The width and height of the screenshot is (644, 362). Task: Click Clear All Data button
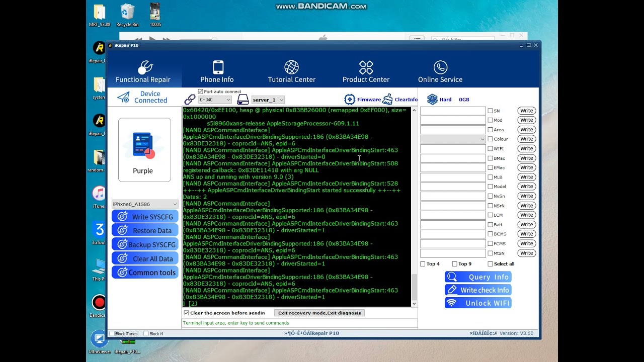coord(145,258)
